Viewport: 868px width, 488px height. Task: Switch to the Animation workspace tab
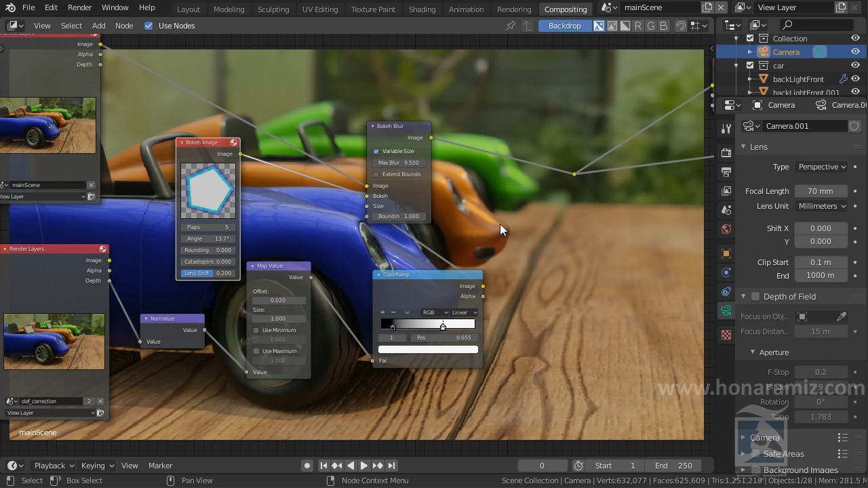[466, 9]
